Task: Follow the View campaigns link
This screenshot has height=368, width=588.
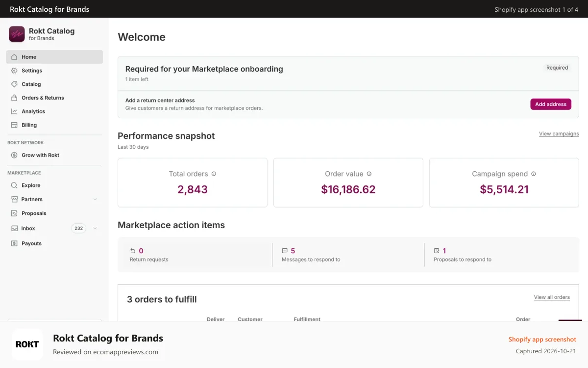Action: tap(559, 133)
